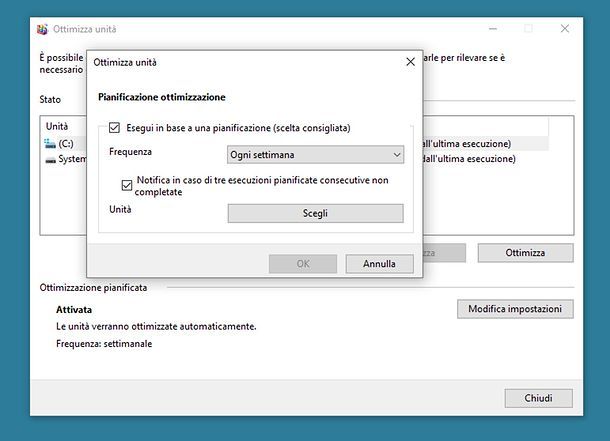Click 'Pianificazione ottimizzazione' heading
Image resolution: width=610 pixels, height=441 pixels.
pyautogui.click(x=162, y=97)
